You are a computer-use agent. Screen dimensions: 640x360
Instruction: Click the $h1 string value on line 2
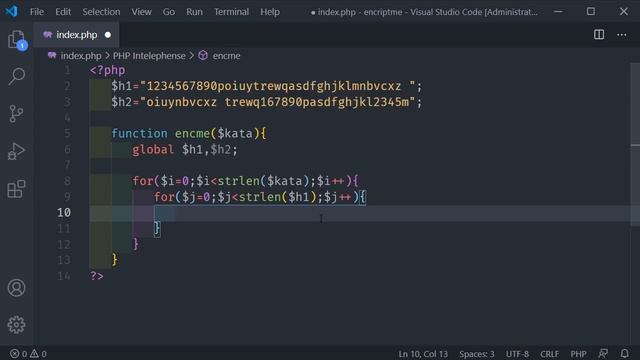(278, 86)
